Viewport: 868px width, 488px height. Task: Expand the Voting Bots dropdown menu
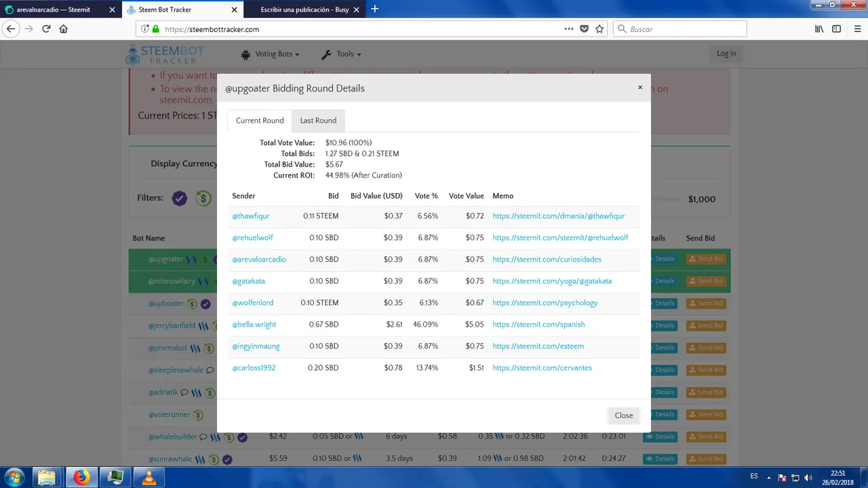tap(270, 54)
